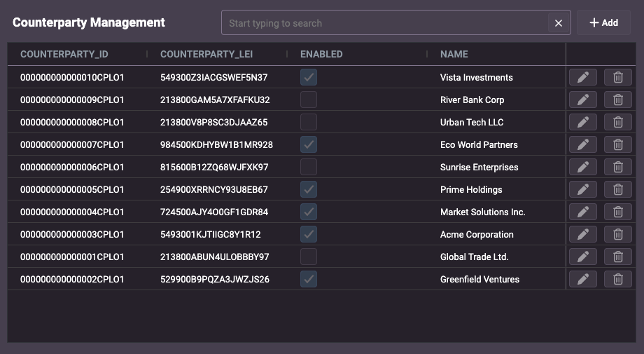Tick the enabled box for Global Trade Ltd.
644x354 pixels.
(309, 257)
